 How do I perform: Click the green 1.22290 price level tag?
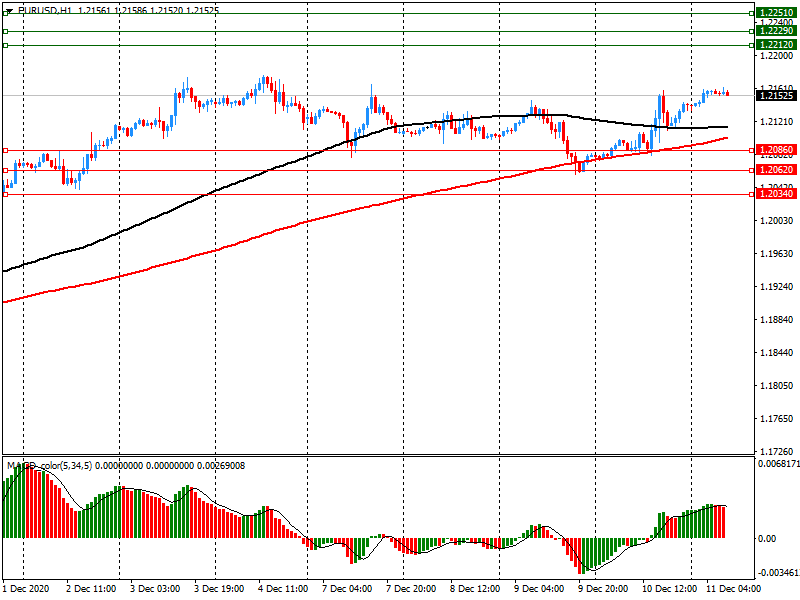[777, 31]
